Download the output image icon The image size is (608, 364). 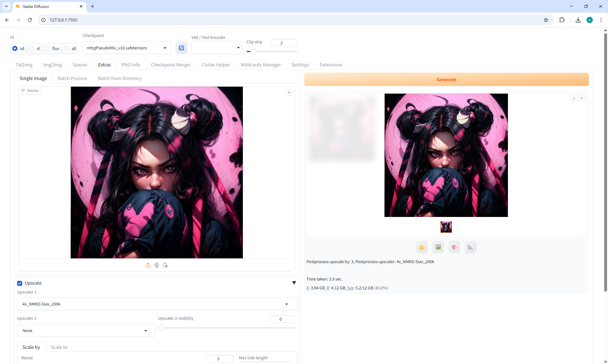pos(574,98)
